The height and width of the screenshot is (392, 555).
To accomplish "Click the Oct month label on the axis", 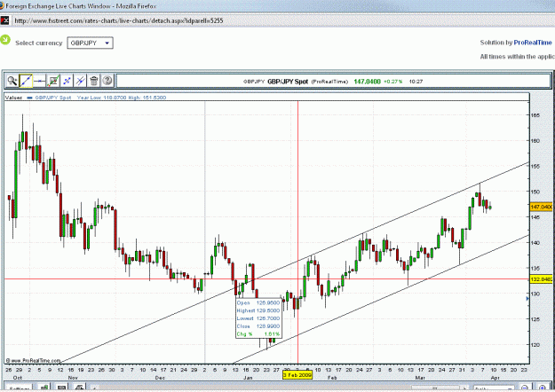I will 18,378.
